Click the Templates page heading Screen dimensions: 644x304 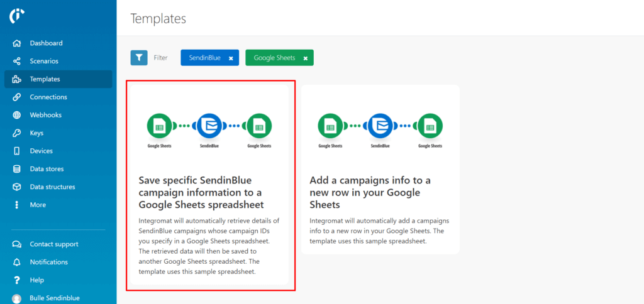pyautogui.click(x=158, y=18)
